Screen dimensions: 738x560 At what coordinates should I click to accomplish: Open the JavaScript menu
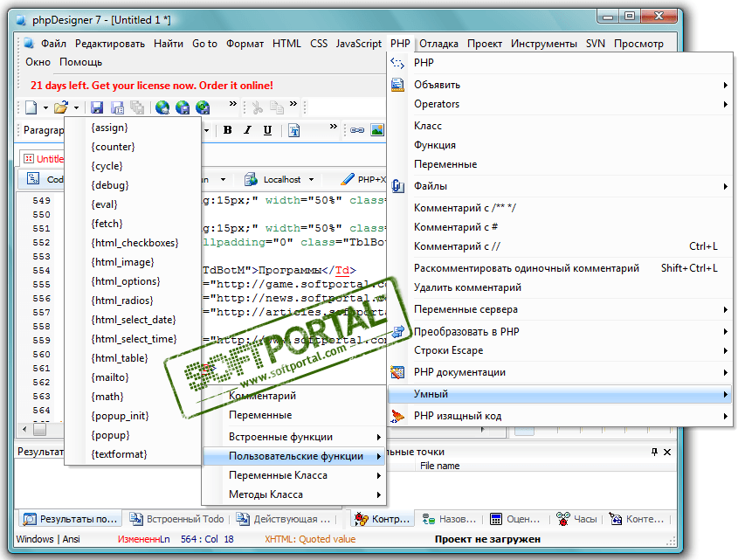(359, 44)
